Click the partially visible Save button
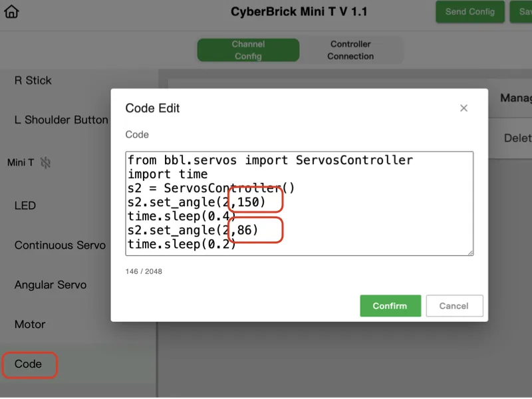Image resolution: width=532 pixels, height=399 pixels. pyautogui.click(x=521, y=12)
